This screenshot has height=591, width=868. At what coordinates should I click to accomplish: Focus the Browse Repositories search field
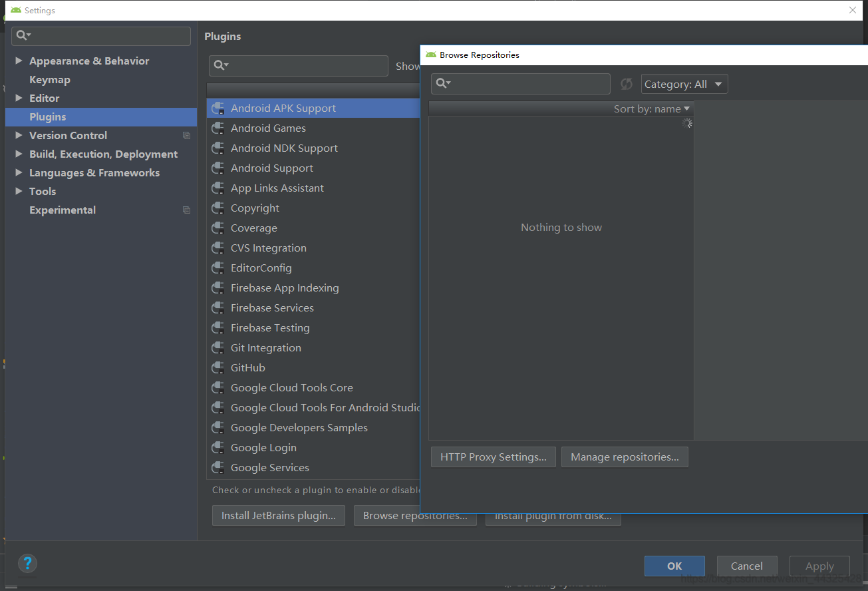[x=521, y=84]
